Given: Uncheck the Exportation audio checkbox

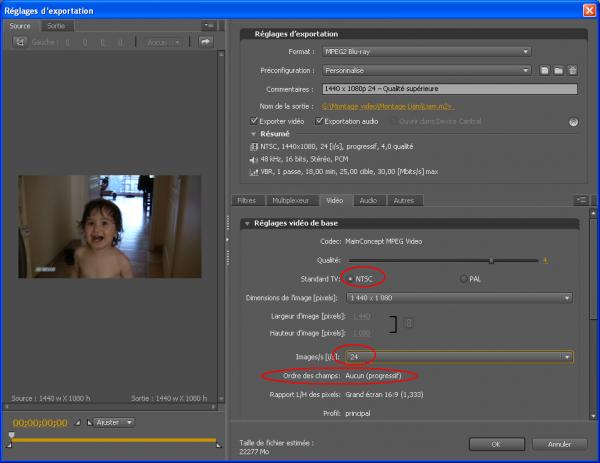Looking at the screenshot, I should tap(320, 121).
